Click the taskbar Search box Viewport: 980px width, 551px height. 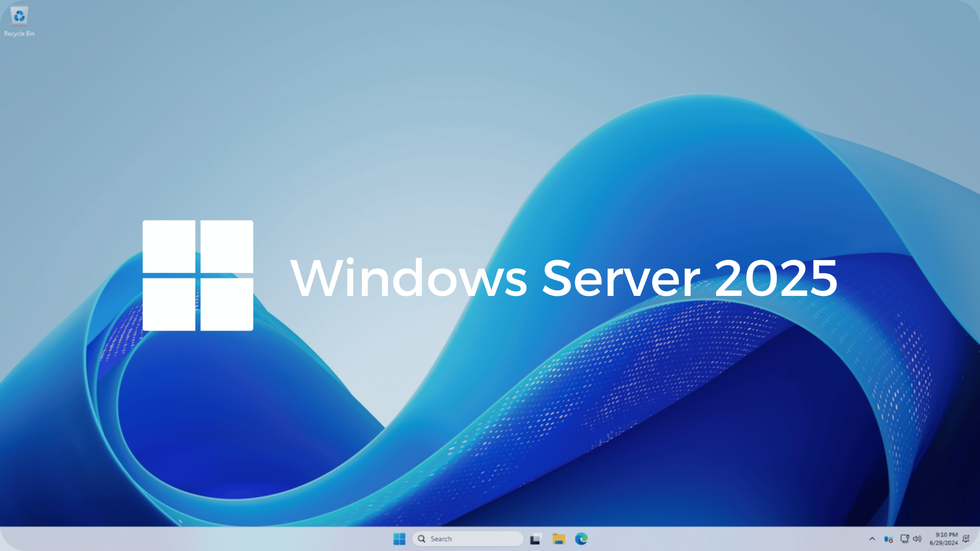point(468,539)
